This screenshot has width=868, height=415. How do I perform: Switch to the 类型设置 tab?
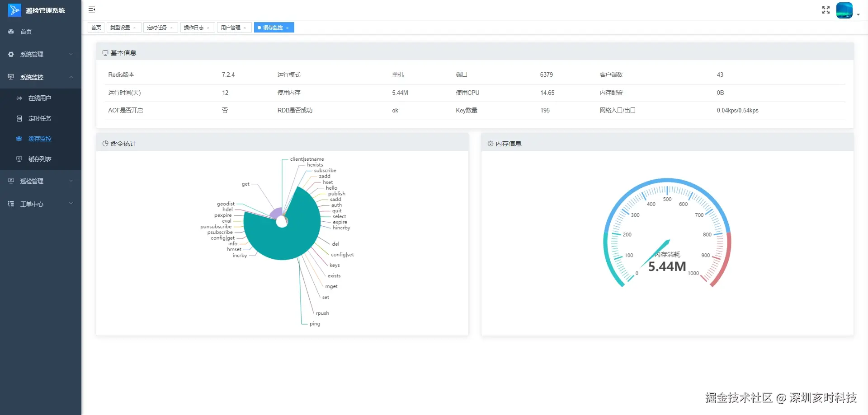click(120, 28)
